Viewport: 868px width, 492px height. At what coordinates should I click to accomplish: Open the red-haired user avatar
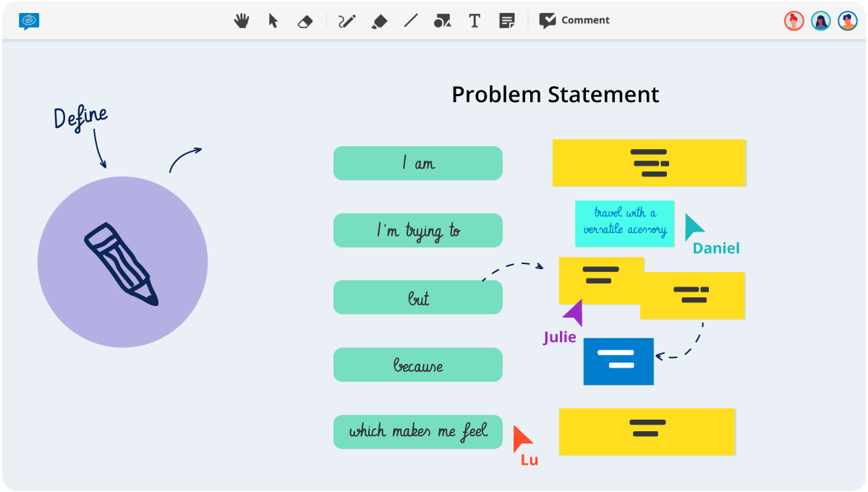[x=793, y=21]
